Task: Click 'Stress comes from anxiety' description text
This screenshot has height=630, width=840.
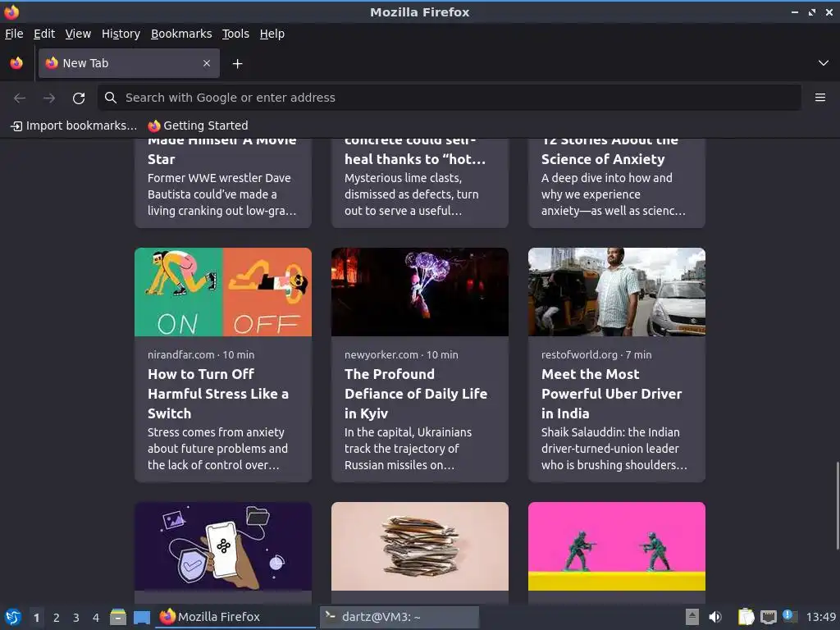Action: point(217,449)
